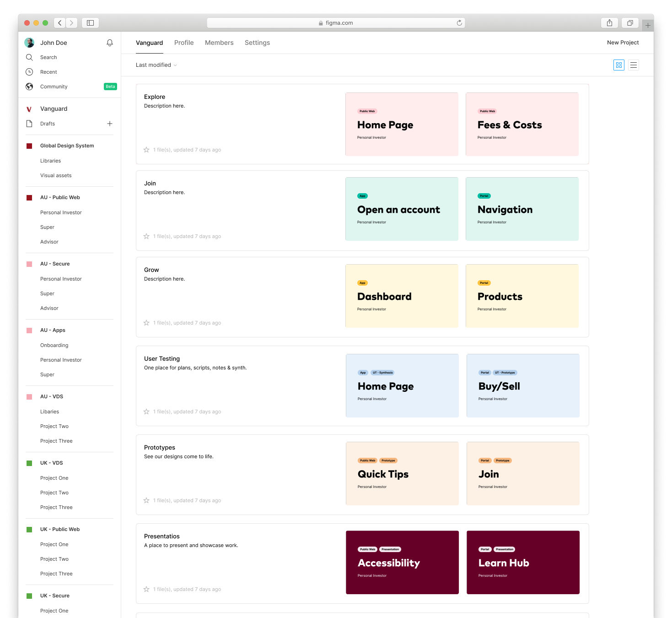This screenshot has height=618, width=672.
Task: Click the Beta badge next to Community
Action: click(x=110, y=87)
